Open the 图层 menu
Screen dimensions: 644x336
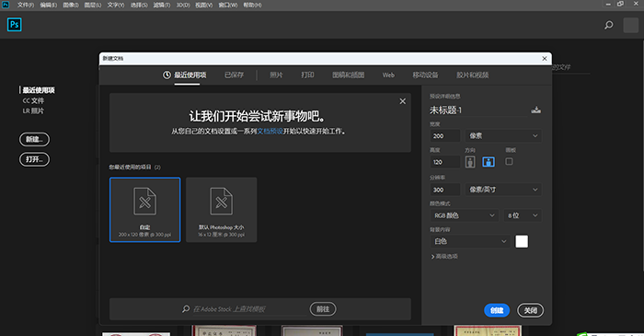click(93, 5)
